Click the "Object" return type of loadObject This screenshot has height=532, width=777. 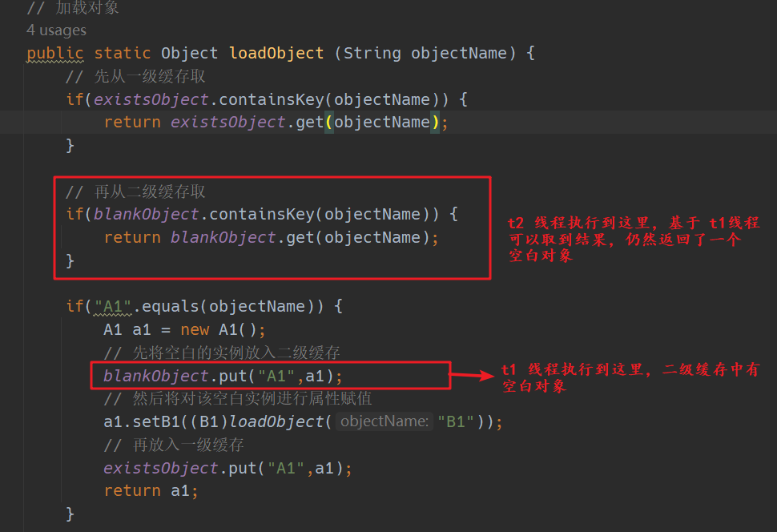point(189,53)
